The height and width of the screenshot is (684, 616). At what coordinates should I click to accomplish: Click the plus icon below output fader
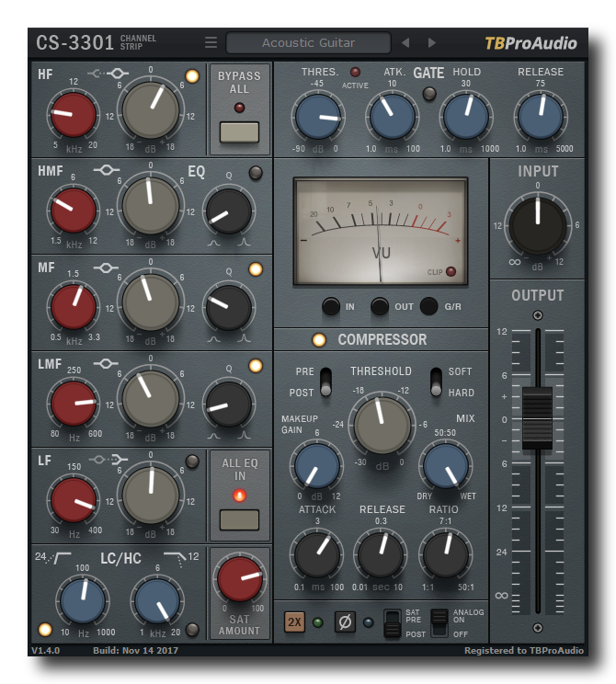538,628
